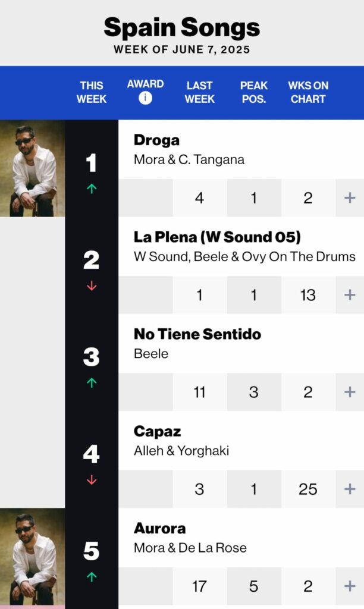Select the Last Week column header
Screen dimensions: 364x609
[199, 92]
